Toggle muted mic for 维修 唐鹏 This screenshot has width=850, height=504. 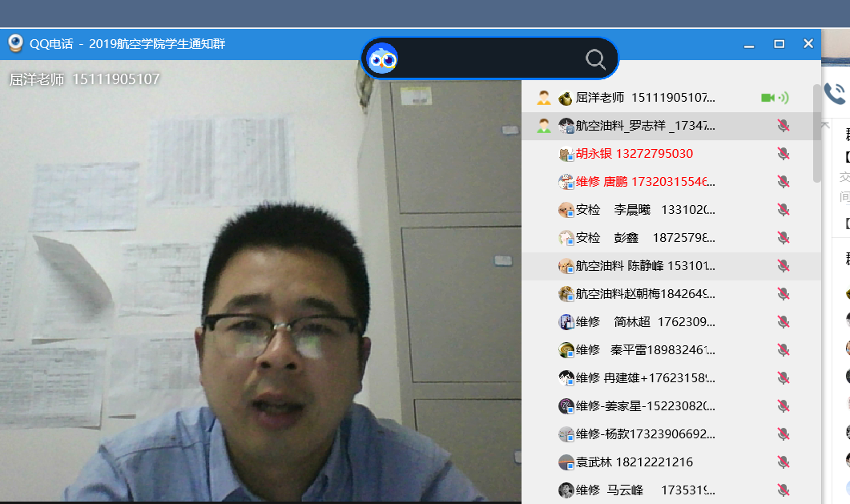(x=783, y=182)
